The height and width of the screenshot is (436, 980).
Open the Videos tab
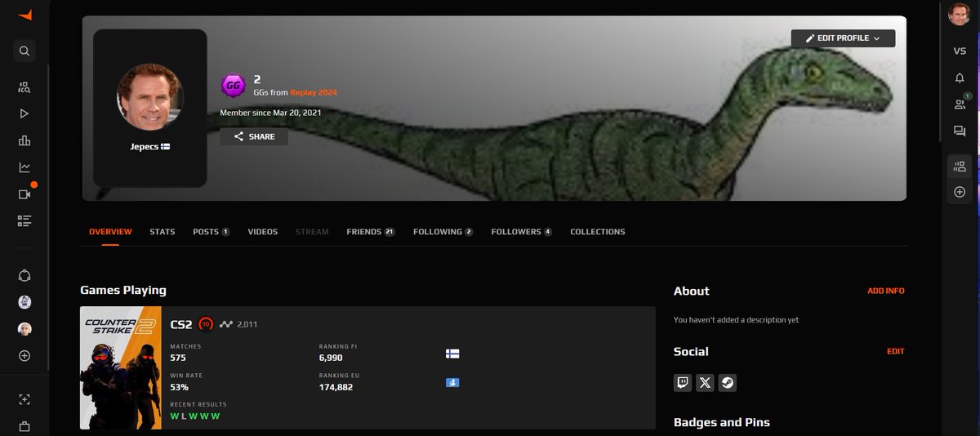click(262, 232)
